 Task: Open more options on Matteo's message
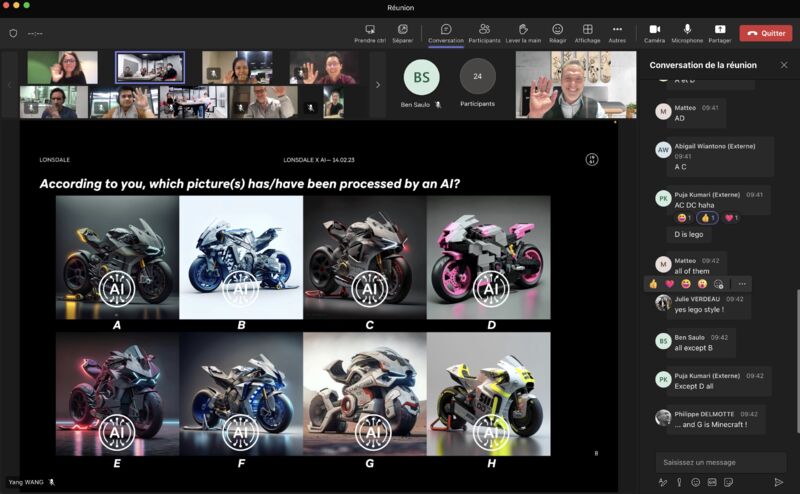pos(742,284)
